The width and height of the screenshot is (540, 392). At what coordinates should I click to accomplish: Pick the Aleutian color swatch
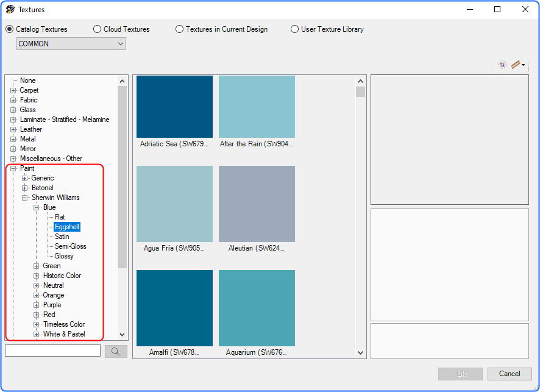coord(257,204)
